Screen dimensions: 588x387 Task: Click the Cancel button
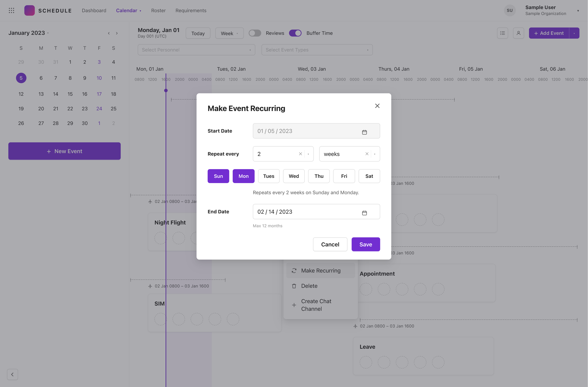coord(330,244)
